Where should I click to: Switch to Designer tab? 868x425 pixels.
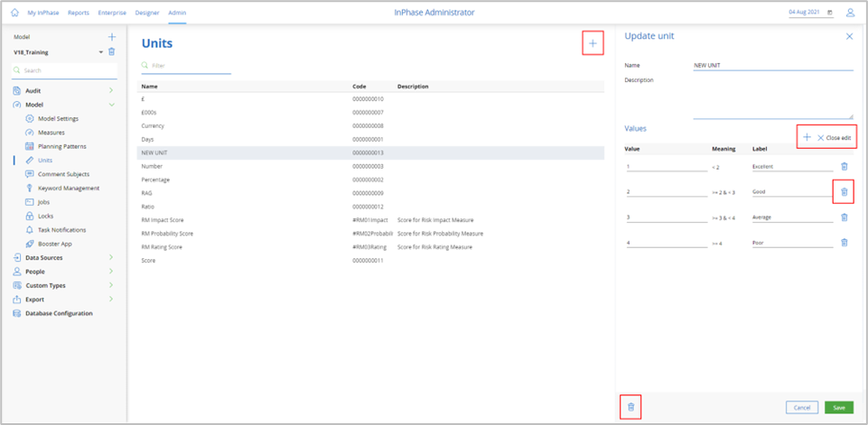(x=147, y=12)
